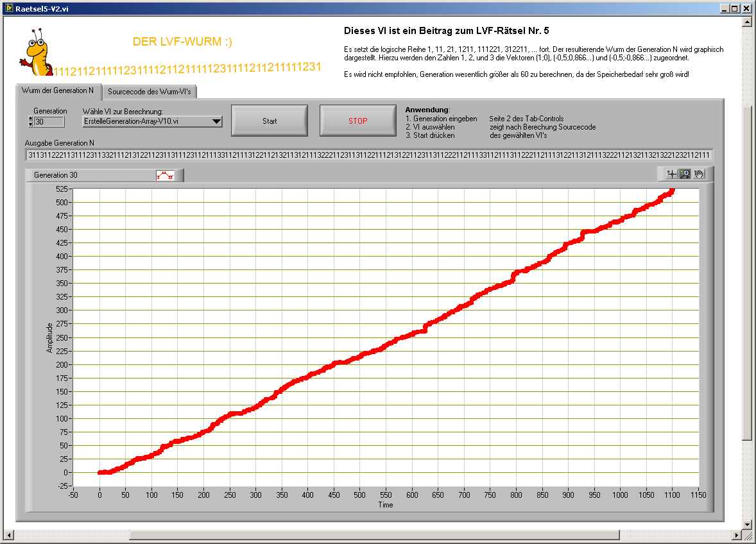Click the LabVIEW VI title bar icon
The height and width of the screenshot is (544, 756).
[9, 8]
